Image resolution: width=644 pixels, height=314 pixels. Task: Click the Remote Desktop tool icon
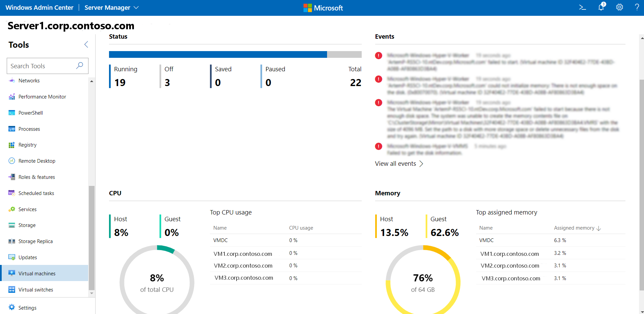pos(12,161)
